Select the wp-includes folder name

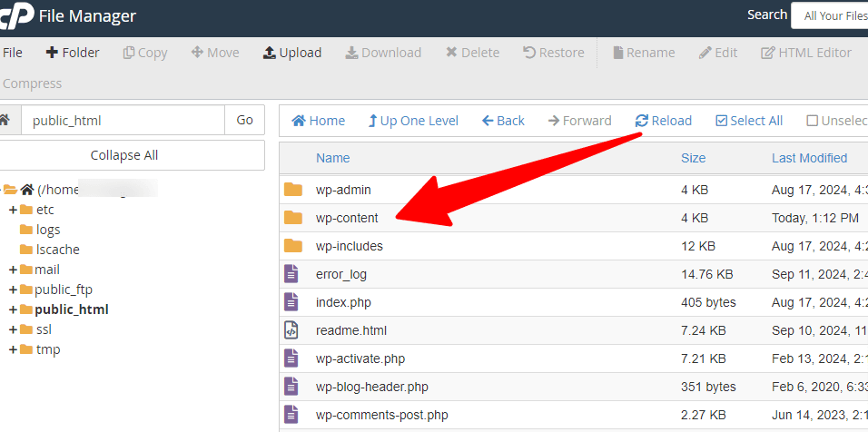(x=350, y=246)
